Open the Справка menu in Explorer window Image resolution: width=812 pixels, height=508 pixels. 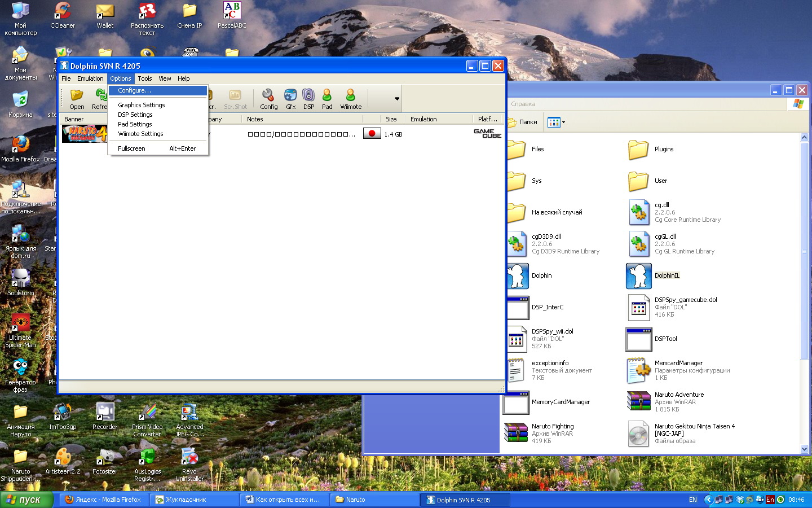coord(523,104)
